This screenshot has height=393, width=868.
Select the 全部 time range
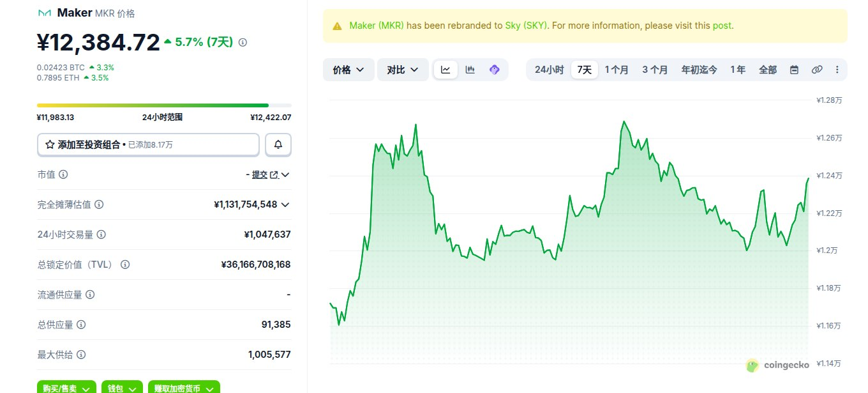tap(768, 70)
